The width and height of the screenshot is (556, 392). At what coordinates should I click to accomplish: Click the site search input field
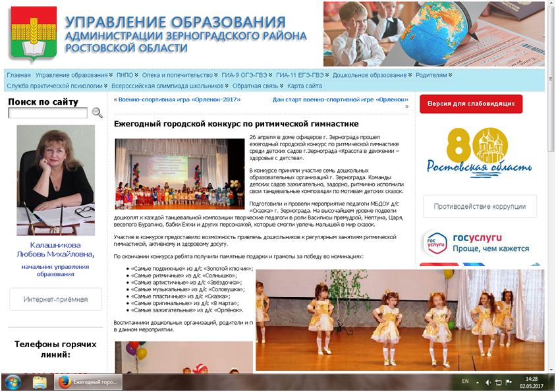coord(47,113)
